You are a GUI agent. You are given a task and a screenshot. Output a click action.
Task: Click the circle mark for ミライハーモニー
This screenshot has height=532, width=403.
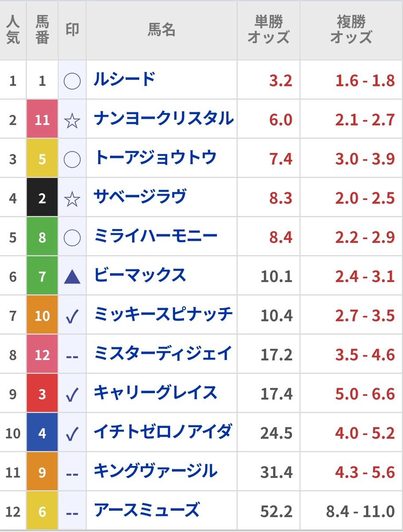72,238
